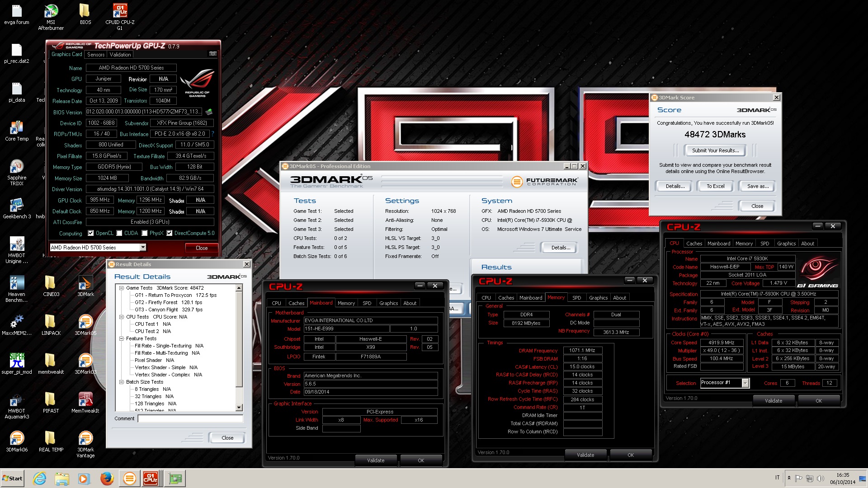Toggle DirectCompute 5.0 checkbox in GPU-Z
The image size is (868, 488).
coord(170,233)
